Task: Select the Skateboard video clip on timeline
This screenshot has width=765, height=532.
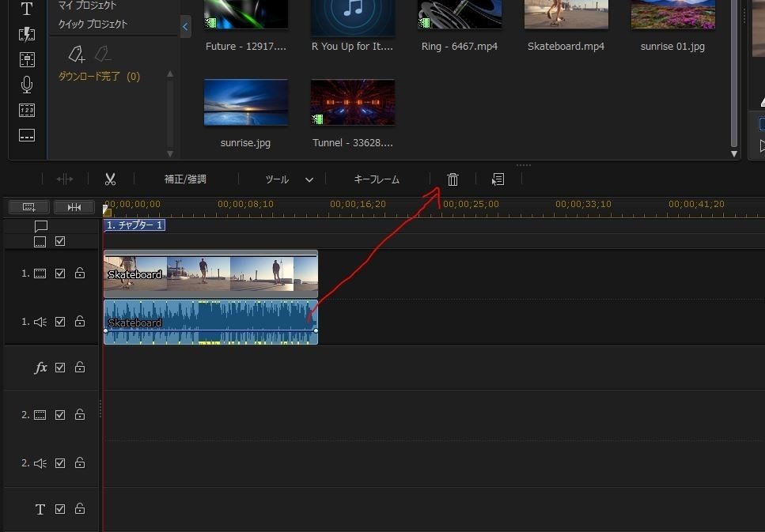Action: [210, 274]
